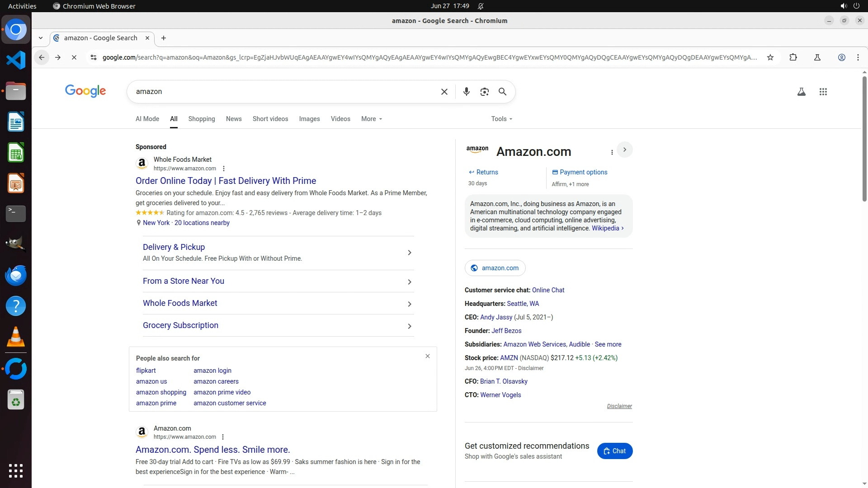868x488 pixels.
Task: Expand the More search filters dropdown
Action: [372, 119]
